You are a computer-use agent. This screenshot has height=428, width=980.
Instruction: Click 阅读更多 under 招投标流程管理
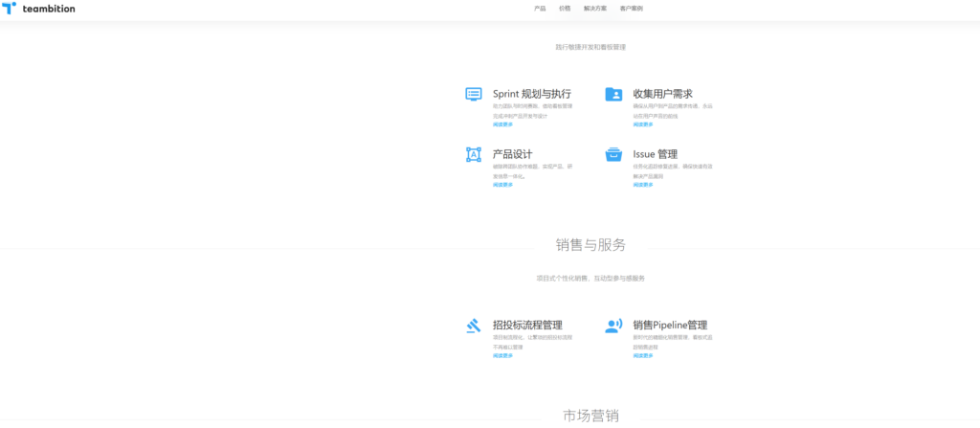(502, 355)
